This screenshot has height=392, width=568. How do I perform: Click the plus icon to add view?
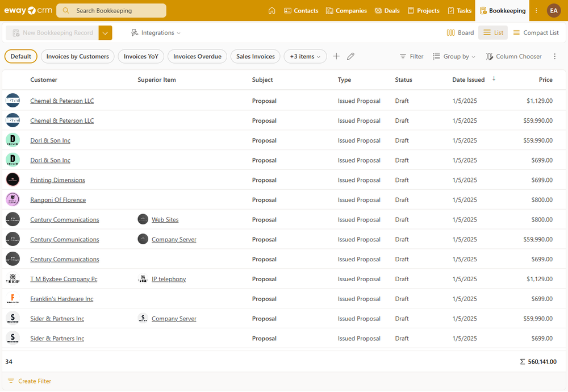[x=336, y=56]
